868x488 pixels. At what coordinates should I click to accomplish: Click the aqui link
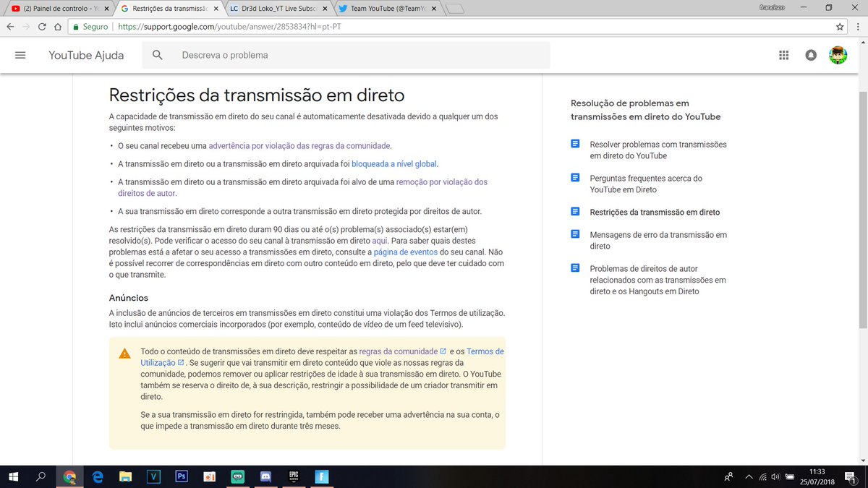pyautogui.click(x=380, y=240)
